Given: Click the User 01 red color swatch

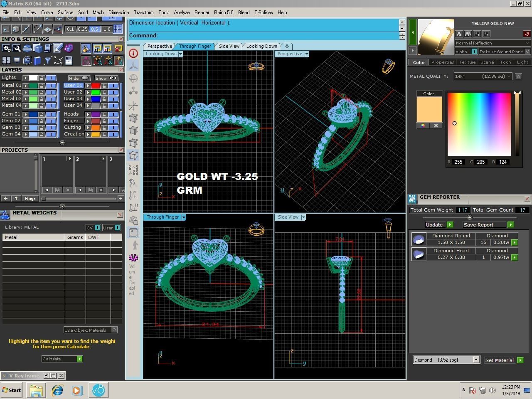Looking at the screenshot, I should pos(95,85).
